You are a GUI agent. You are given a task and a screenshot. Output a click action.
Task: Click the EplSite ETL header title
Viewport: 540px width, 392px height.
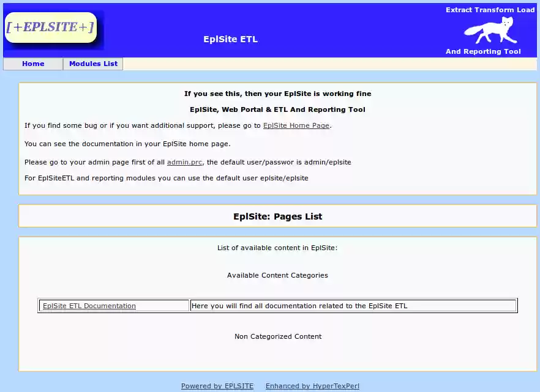[230, 39]
